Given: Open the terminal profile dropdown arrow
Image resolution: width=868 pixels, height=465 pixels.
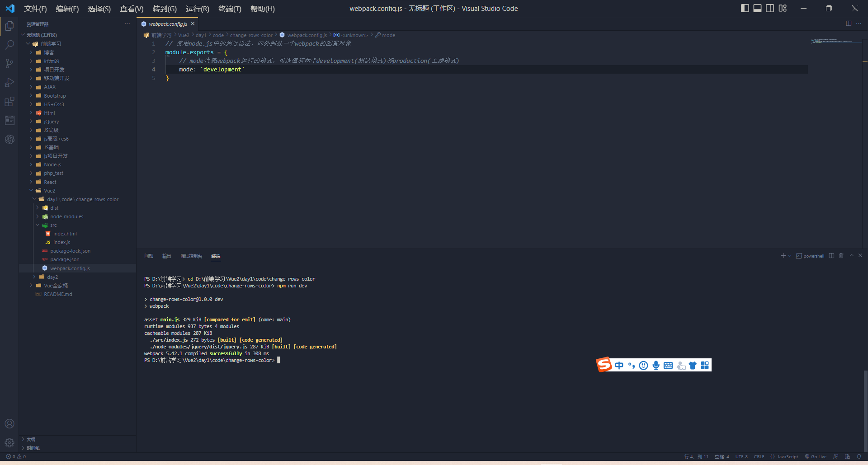Looking at the screenshot, I should pyautogui.click(x=790, y=256).
